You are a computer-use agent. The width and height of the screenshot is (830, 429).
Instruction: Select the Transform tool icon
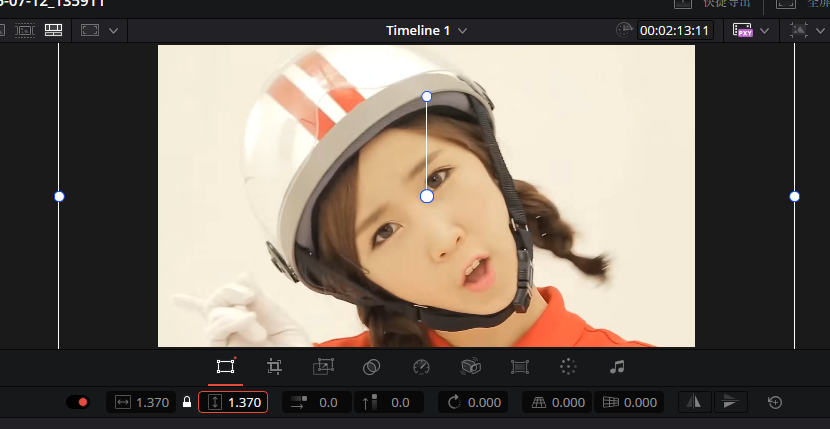tap(225, 367)
